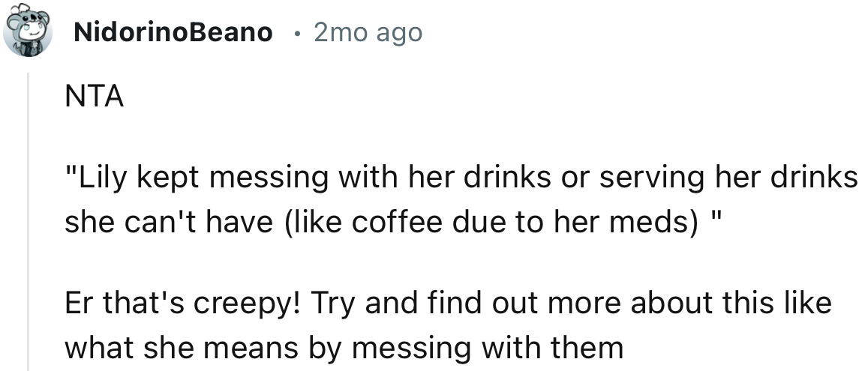
Task: Click the dot separator beside the username
Action: 299,34
